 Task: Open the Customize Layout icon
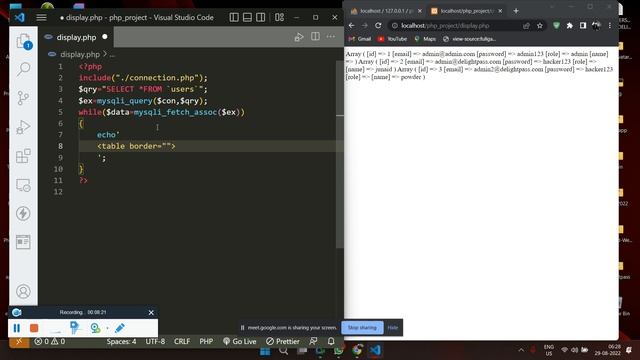click(x=279, y=17)
